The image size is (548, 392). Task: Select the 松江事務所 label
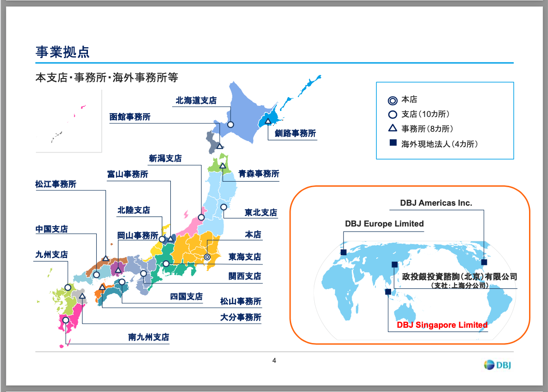56,184
